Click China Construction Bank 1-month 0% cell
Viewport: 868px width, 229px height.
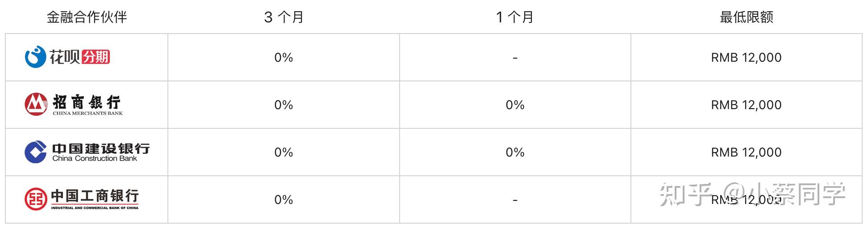point(515,153)
